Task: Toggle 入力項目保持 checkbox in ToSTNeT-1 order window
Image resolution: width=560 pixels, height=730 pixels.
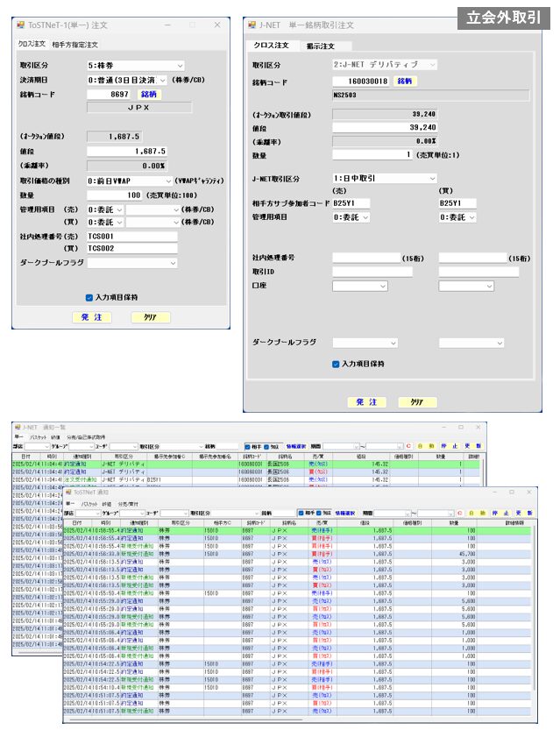Action: 89,297
